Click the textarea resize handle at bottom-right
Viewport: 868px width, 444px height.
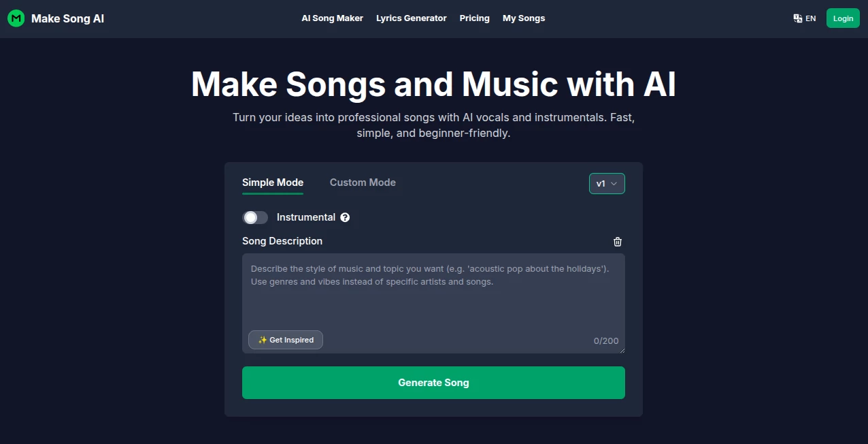622,349
